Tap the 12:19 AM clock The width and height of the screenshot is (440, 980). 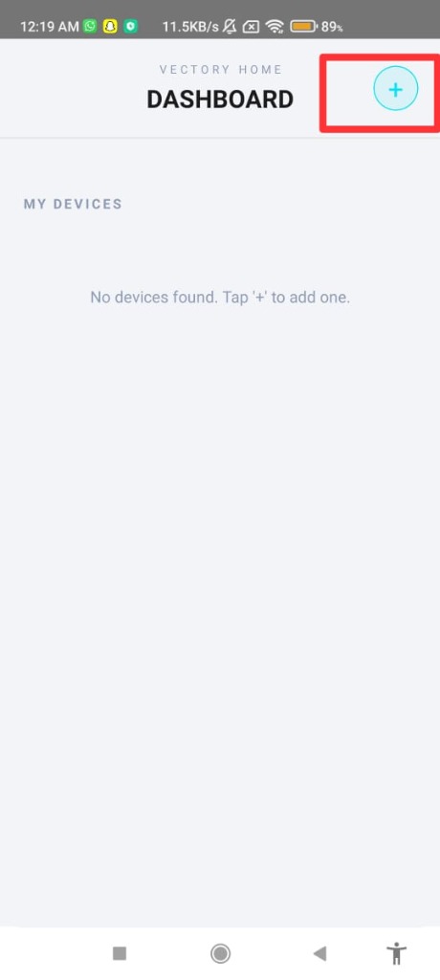click(x=50, y=27)
